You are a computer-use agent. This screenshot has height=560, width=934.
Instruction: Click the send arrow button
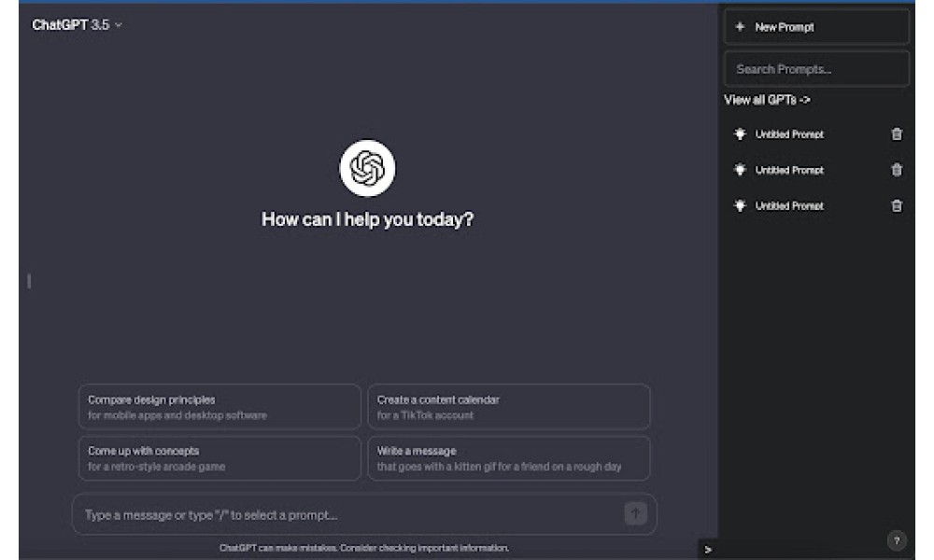(635, 513)
